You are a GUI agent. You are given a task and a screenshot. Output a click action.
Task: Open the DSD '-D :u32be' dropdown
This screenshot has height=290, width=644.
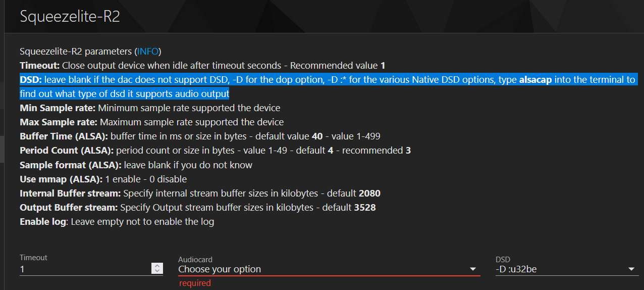coord(560,269)
